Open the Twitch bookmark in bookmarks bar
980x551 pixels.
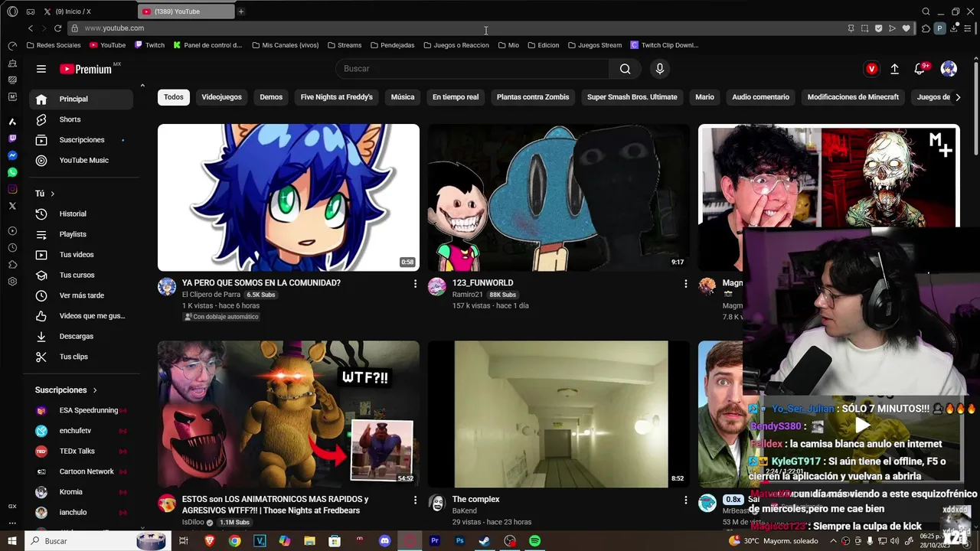tap(149, 45)
